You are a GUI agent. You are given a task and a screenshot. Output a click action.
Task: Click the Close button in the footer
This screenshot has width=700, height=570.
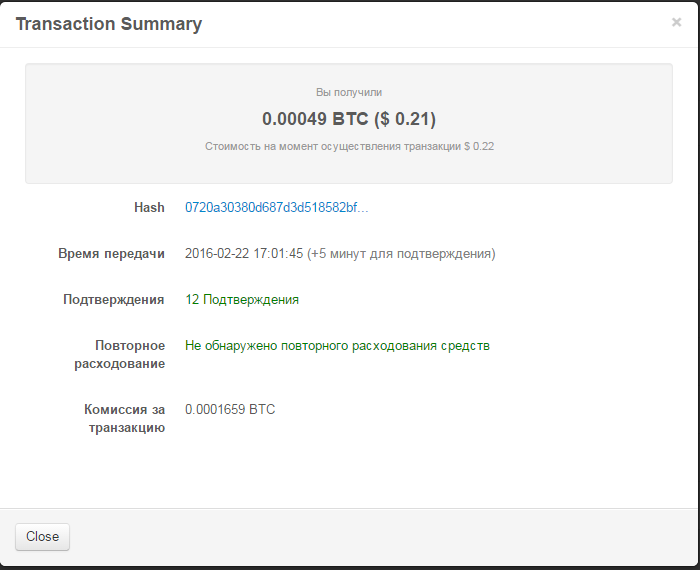42,537
